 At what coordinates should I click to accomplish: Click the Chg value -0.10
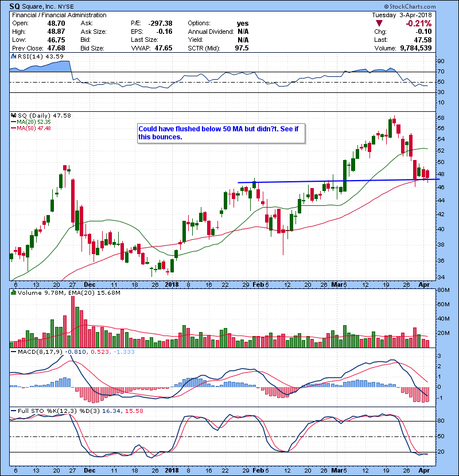(424, 32)
